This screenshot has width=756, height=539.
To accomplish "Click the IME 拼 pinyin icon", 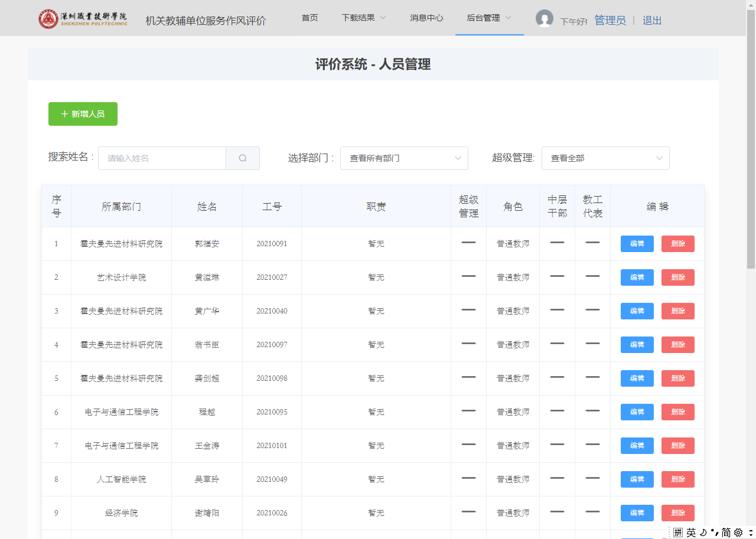I will [x=678, y=533].
